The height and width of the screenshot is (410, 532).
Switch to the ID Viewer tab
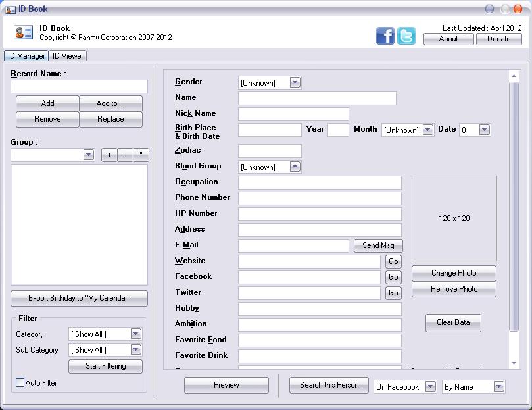point(68,56)
